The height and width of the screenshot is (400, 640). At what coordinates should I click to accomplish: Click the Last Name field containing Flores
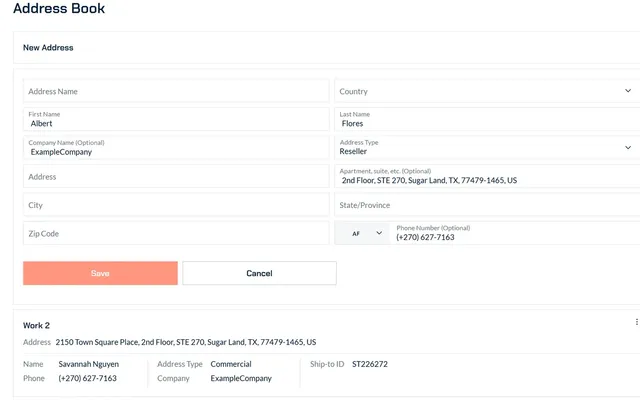click(x=487, y=119)
